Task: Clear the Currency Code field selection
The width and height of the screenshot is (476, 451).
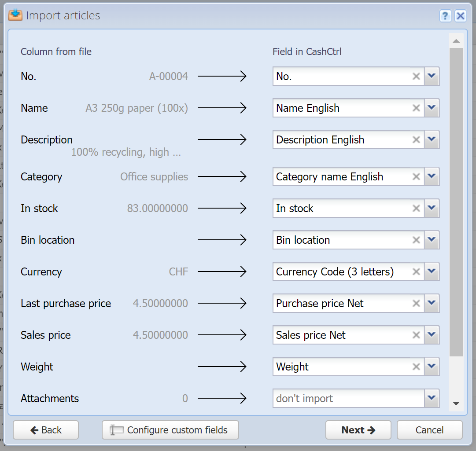Action: coord(416,272)
